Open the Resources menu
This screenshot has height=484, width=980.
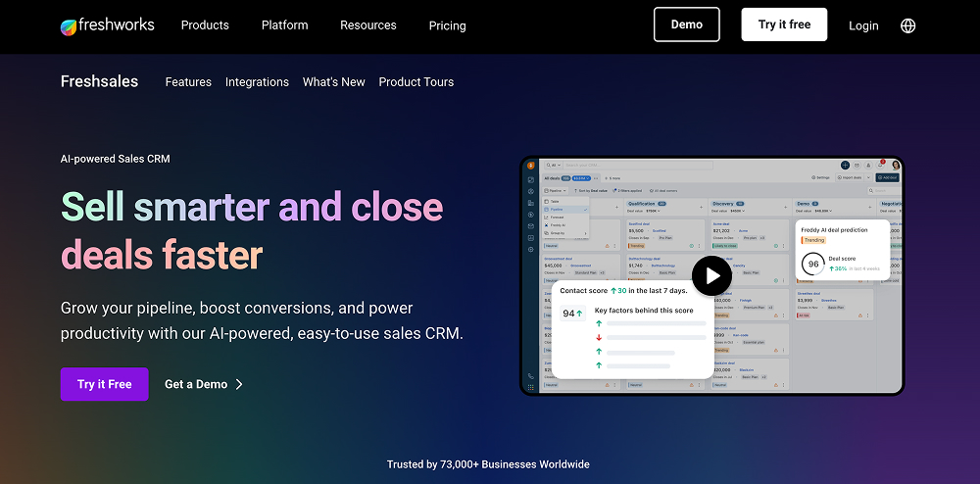(368, 25)
